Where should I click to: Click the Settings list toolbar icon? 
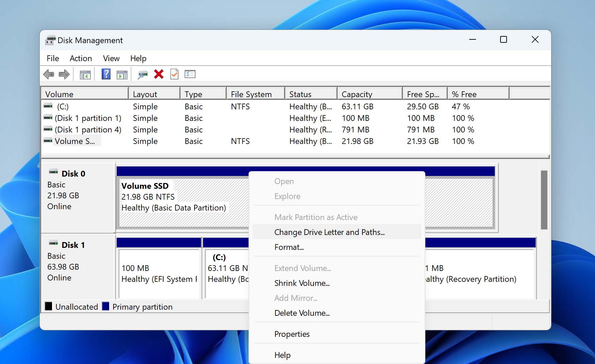point(190,74)
